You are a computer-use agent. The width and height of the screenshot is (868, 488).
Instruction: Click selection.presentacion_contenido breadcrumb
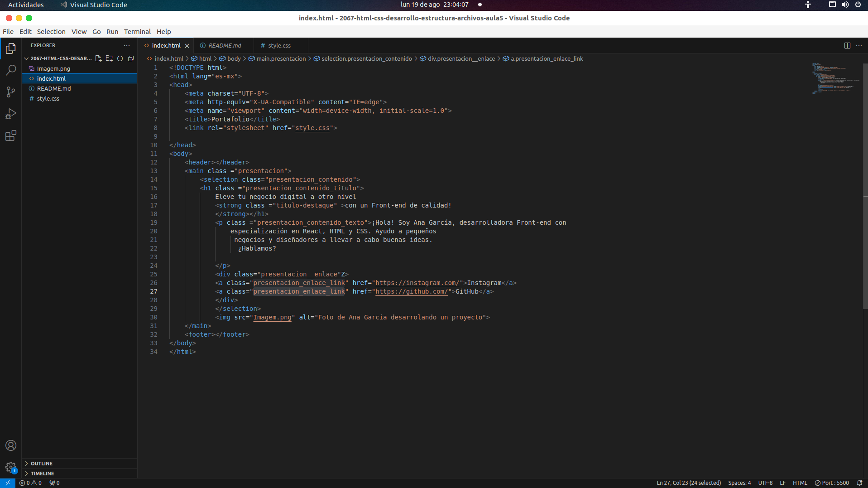click(363, 58)
